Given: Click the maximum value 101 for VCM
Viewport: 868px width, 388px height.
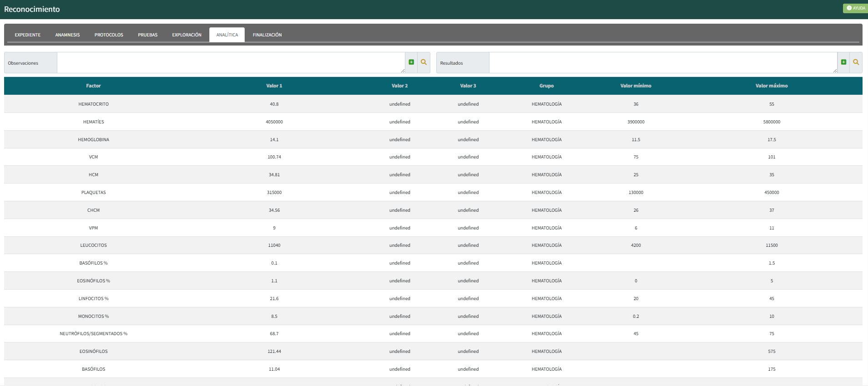Looking at the screenshot, I should (772, 157).
